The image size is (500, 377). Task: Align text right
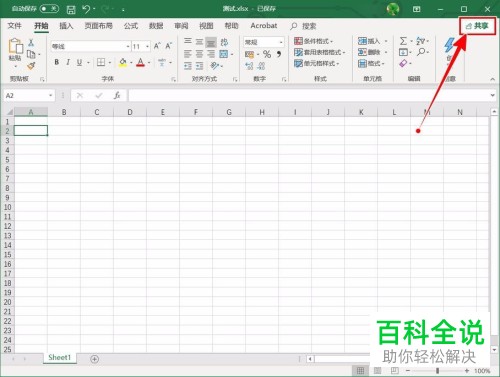click(x=211, y=53)
